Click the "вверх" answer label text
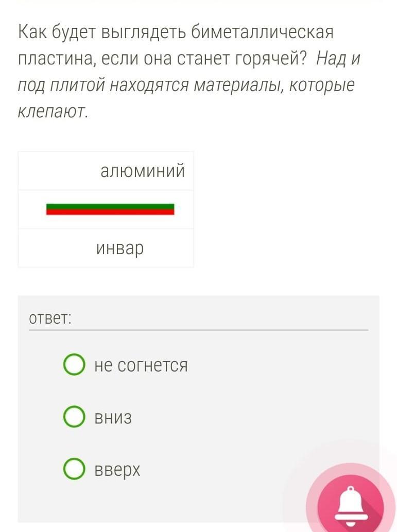This screenshot has height=532, width=397. point(117,471)
